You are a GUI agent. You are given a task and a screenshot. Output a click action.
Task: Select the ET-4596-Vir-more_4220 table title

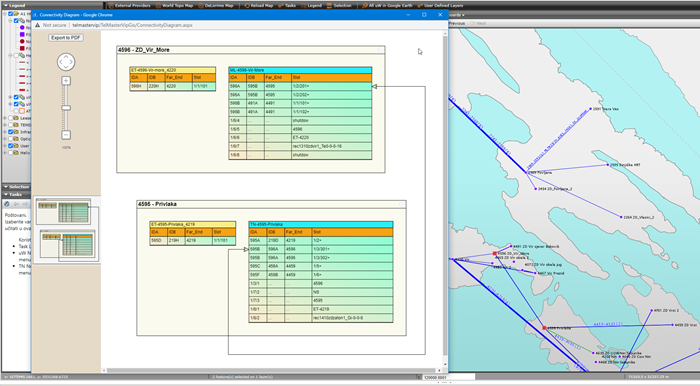tap(173, 70)
